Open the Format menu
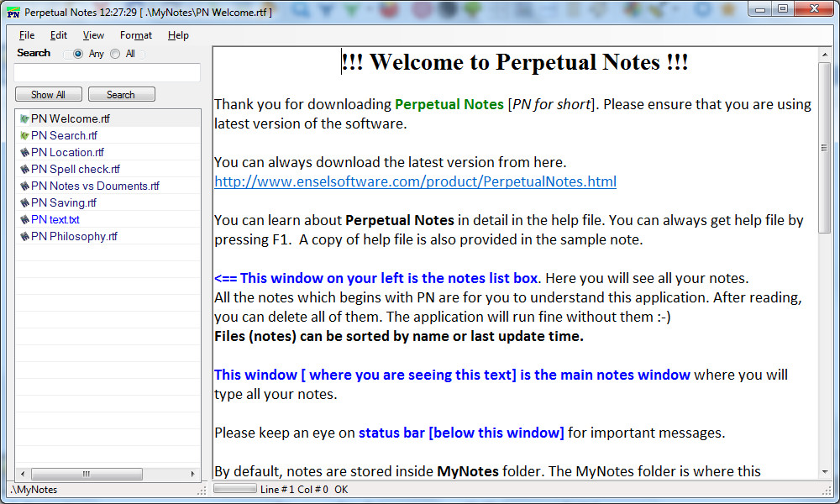The height and width of the screenshot is (504, 840). [136, 35]
